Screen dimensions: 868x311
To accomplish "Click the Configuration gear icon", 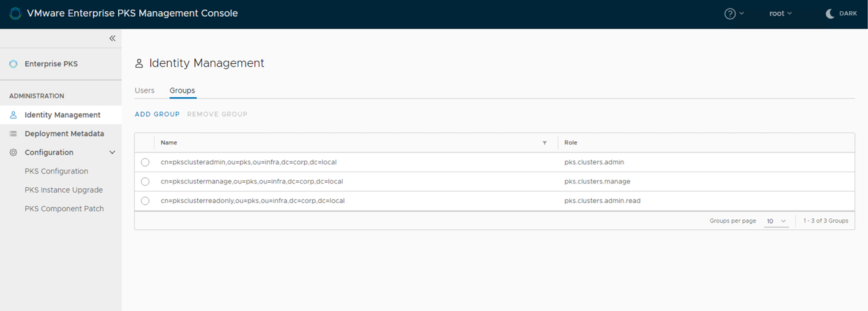I will (14, 152).
